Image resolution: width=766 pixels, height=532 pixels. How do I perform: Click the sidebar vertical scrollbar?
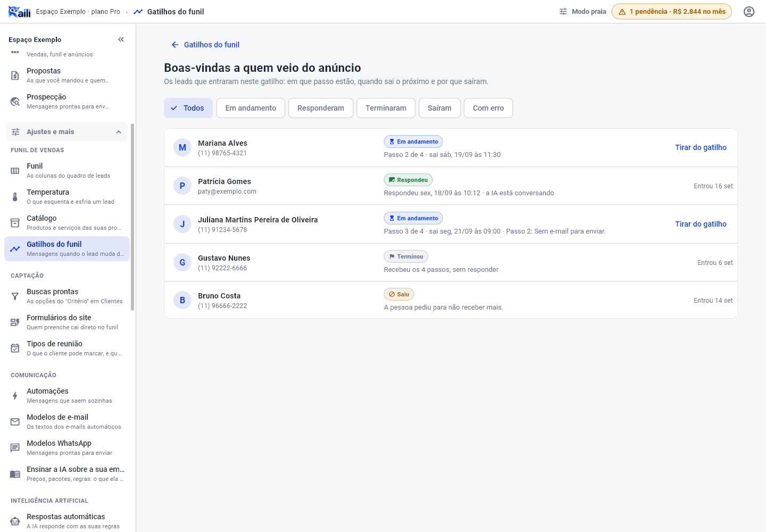point(132,217)
